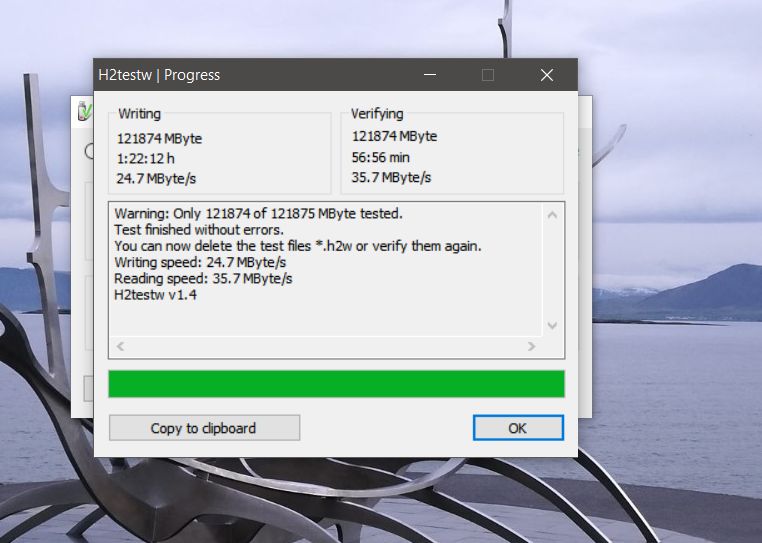Click the H2testw icon in background window
Image resolution: width=762 pixels, height=543 pixels.
85,111
